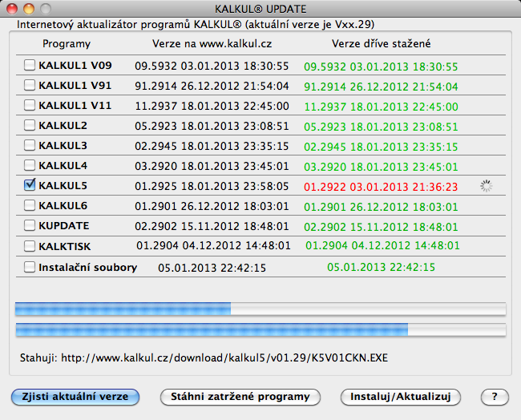Click the loading spinner in the KALKUL5 row
This screenshot has height=420, width=521.
(486, 186)
